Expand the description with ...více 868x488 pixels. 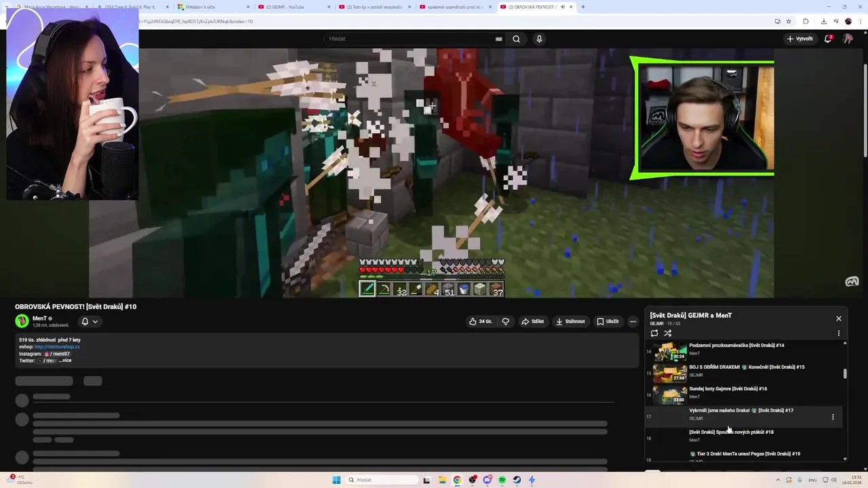tap(65, 361)
